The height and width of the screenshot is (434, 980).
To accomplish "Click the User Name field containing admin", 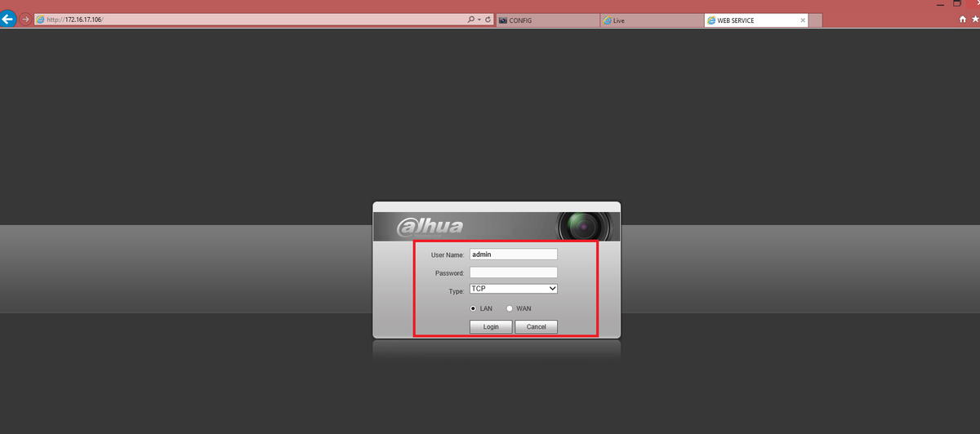I will click(514, 254).
